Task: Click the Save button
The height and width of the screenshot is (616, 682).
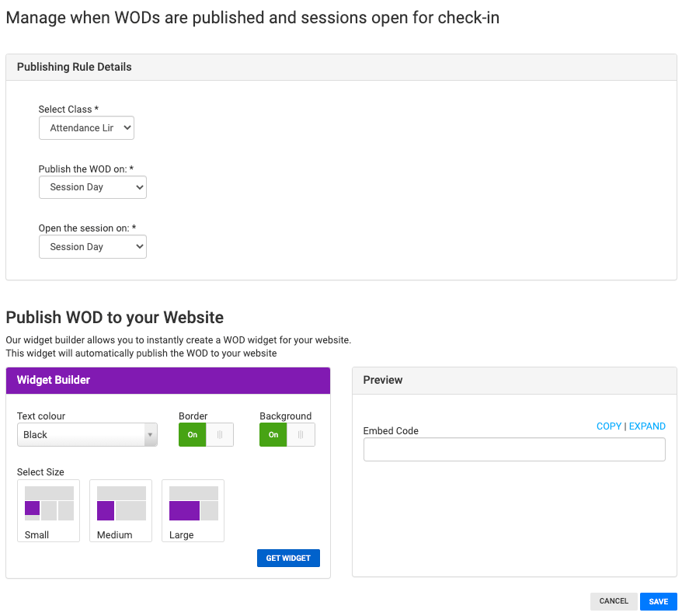Action: point(658,601)
